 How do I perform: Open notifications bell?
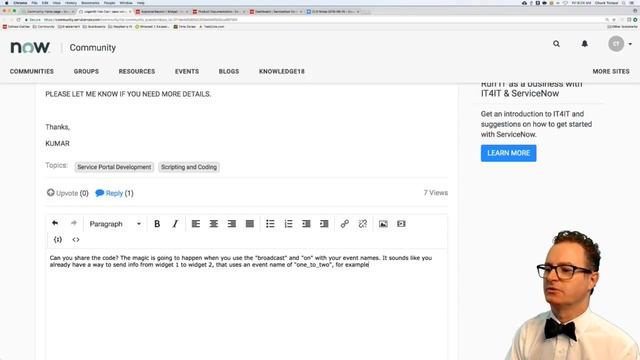[584, 44]
